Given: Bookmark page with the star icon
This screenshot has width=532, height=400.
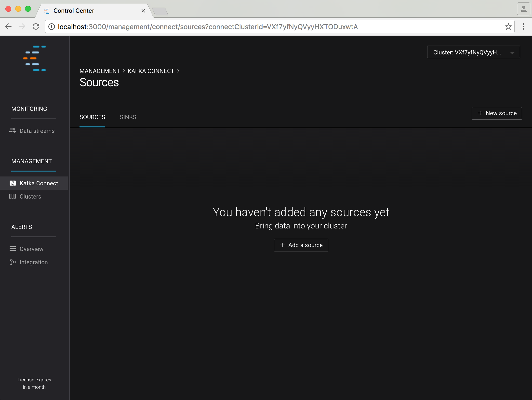Looking at the screenshot, I should [x=508, y=26].
